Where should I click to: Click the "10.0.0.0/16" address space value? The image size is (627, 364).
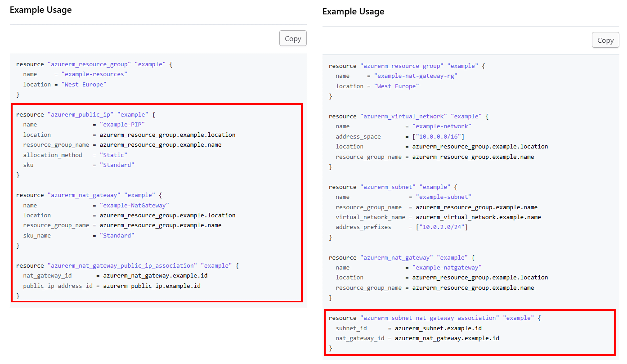point(438,137)
